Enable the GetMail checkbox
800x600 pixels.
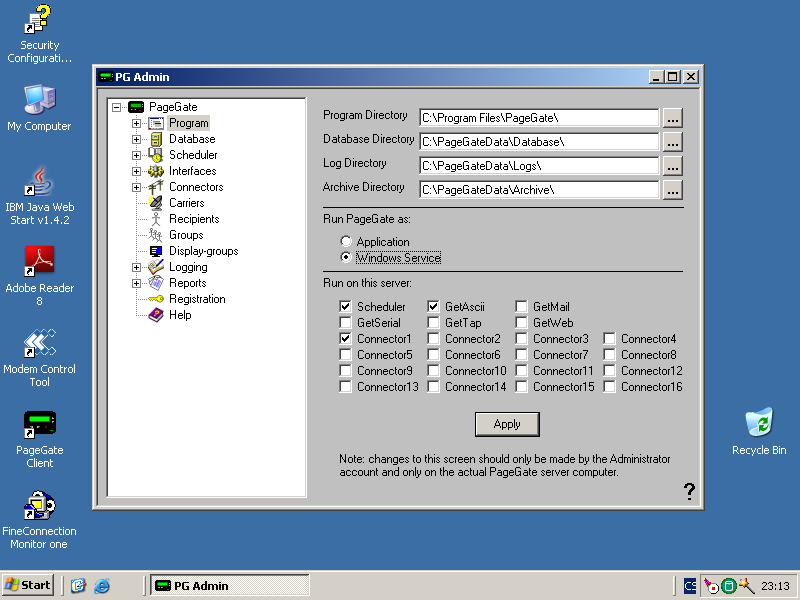coord(521,306)
